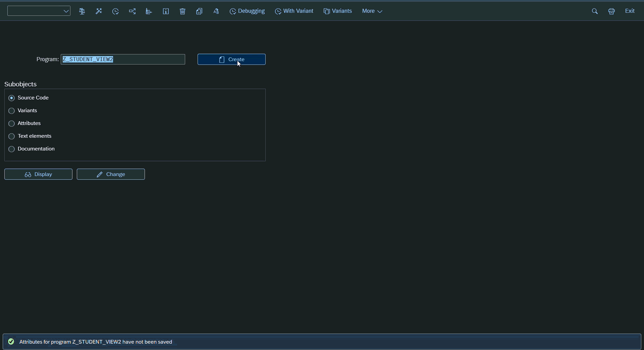This screenshot has height=350, width=644.
Task: Click the Rename (AB) icon
Action: point(216,11)
